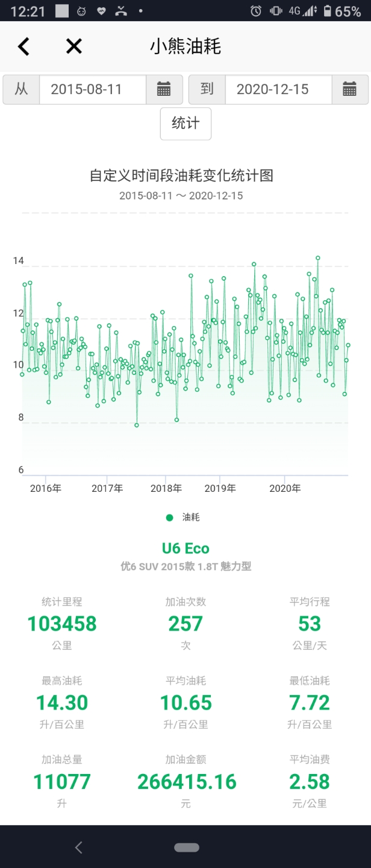Screen dimensions: 371x868
Task: Close the page with X icon
Action: [x=73, y=46]
